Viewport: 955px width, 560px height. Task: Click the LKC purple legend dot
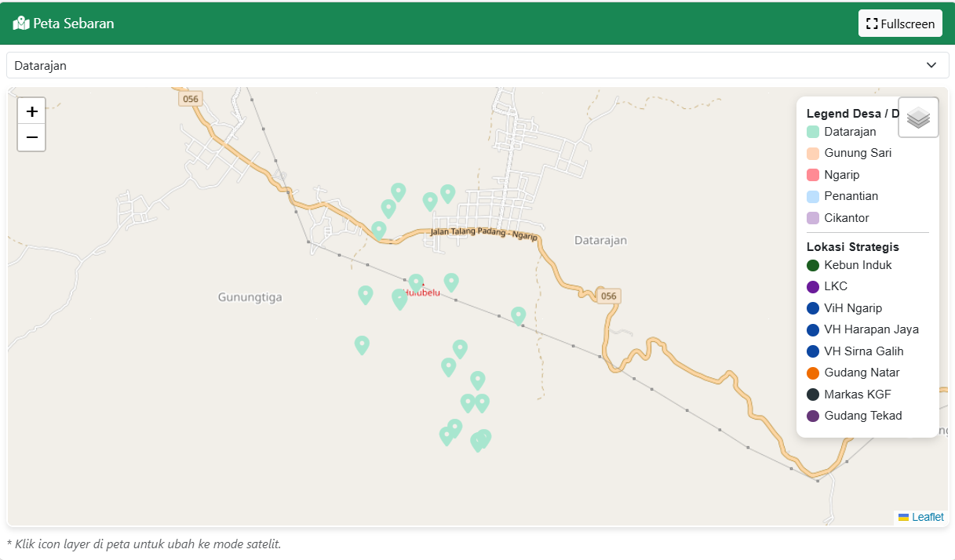[813, 287]
